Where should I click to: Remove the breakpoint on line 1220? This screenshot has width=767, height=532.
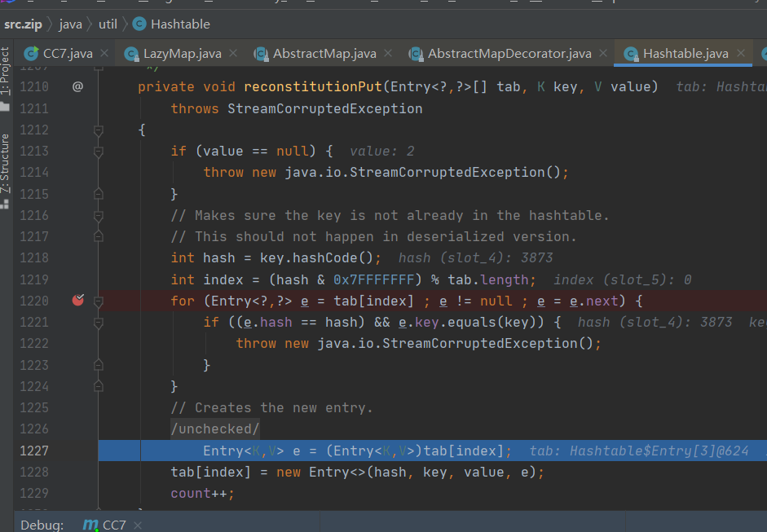coord(77,301)
